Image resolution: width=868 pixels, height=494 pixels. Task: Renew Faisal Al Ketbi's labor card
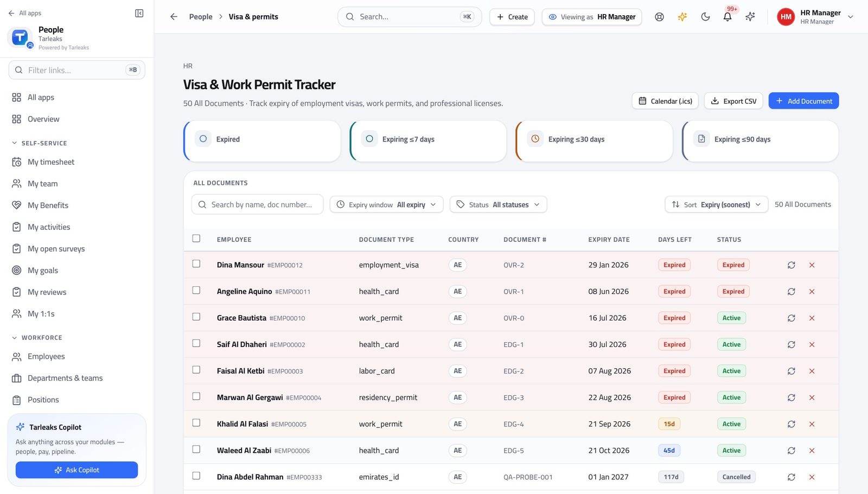point(792,371)
